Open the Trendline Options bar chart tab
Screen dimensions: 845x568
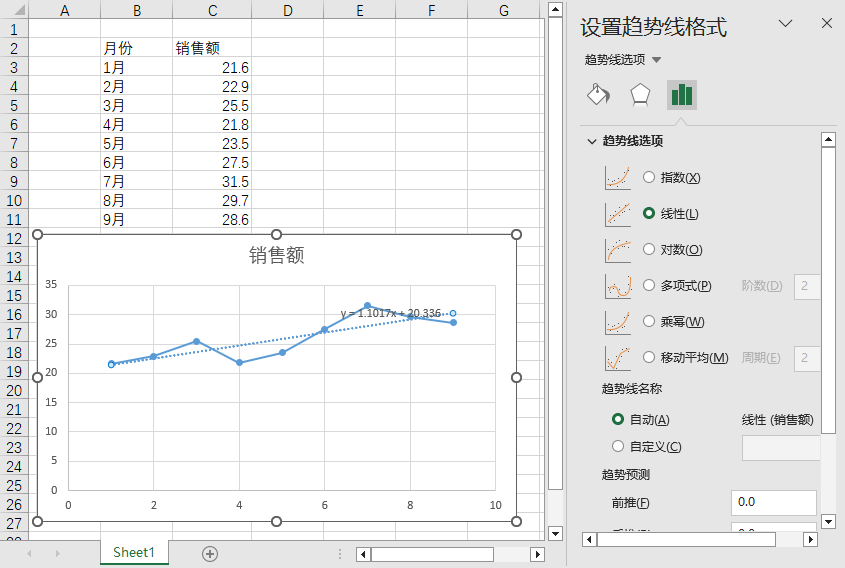[682, 95]
